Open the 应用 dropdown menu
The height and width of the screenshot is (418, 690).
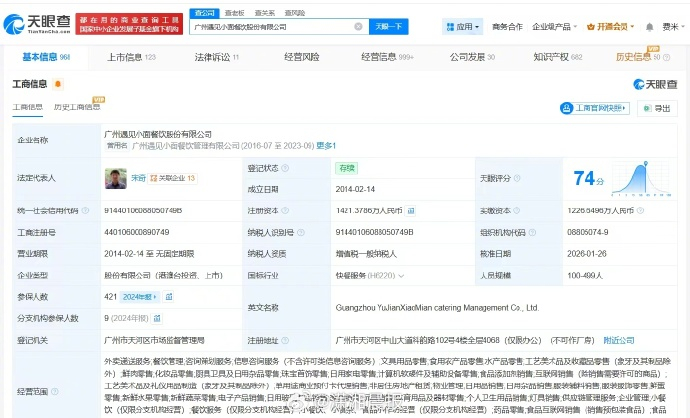[x=462, y=27]
